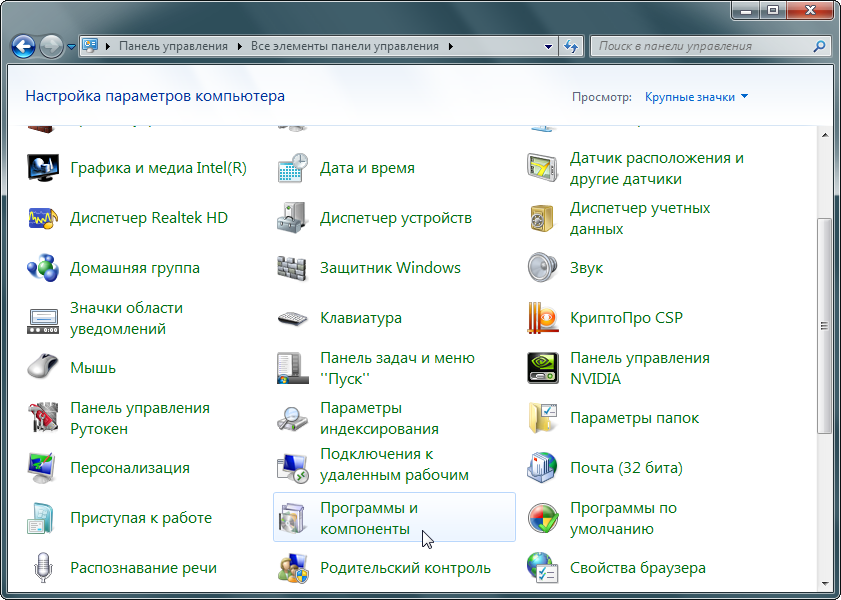Screen dimensions: 841x600
Task: Open 'Защитник Windows' text link
Action: click(390, 268)
